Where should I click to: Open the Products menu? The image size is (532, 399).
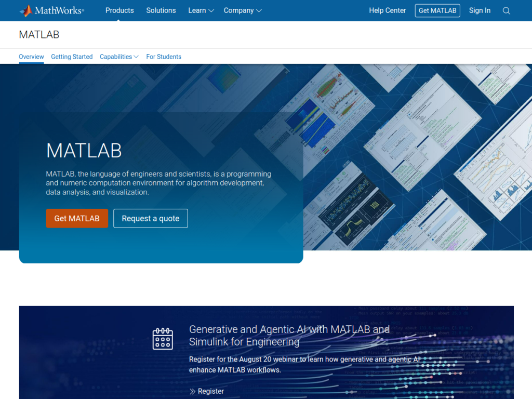tap(119, 10)
